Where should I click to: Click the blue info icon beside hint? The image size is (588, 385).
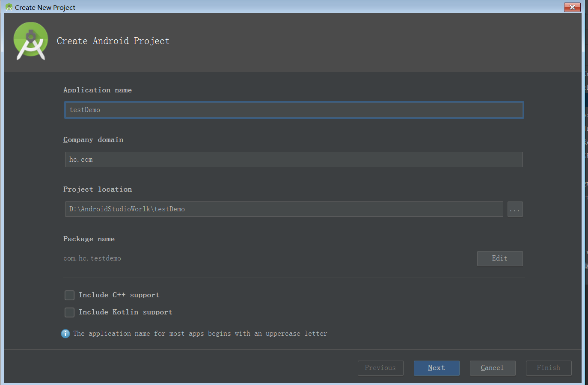(65, 334)
